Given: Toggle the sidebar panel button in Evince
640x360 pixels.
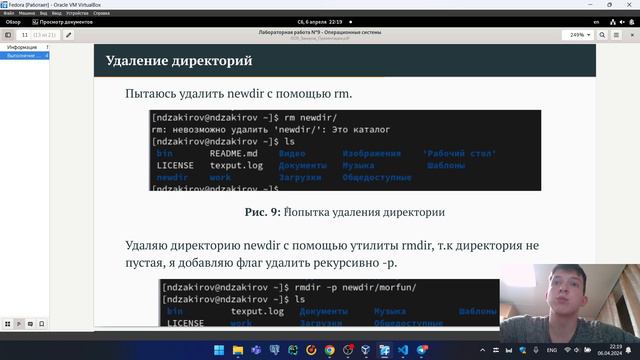Looking at the screenshot, I should (8, 35).
